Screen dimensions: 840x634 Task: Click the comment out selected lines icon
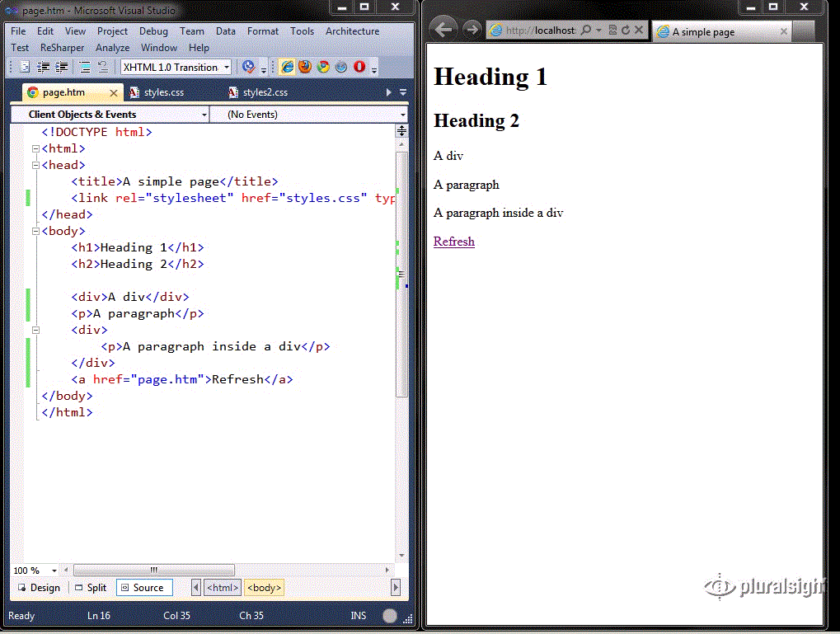coord(83,66)
